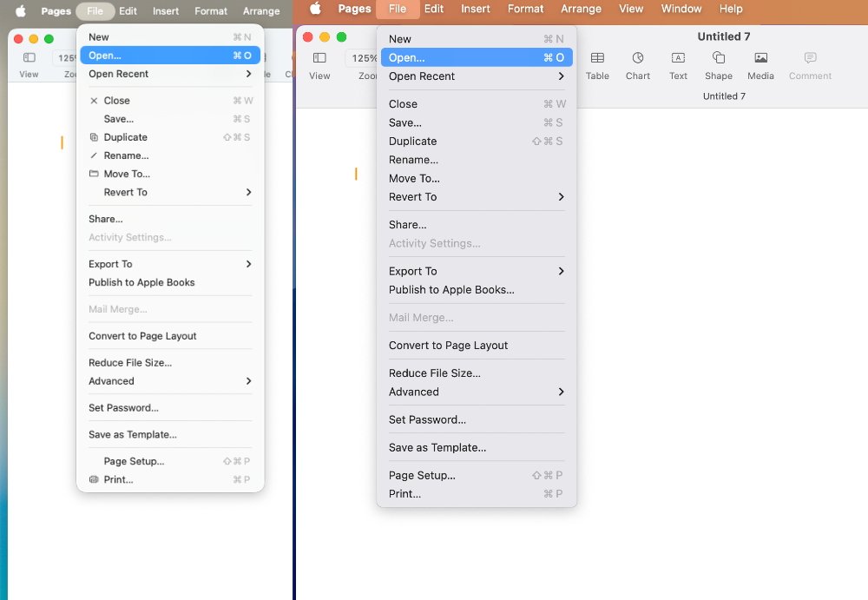Image resolution: width=868 pixels, height=600 pixels.
Task: Select highlighted Open… in the right File menu
Action: click(477, 57)
